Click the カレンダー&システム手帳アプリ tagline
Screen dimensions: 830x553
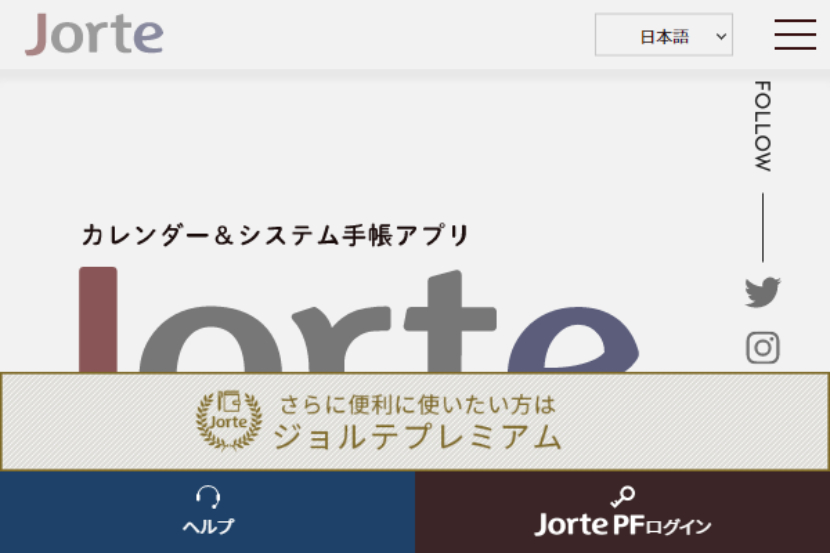tap(275, 236)
